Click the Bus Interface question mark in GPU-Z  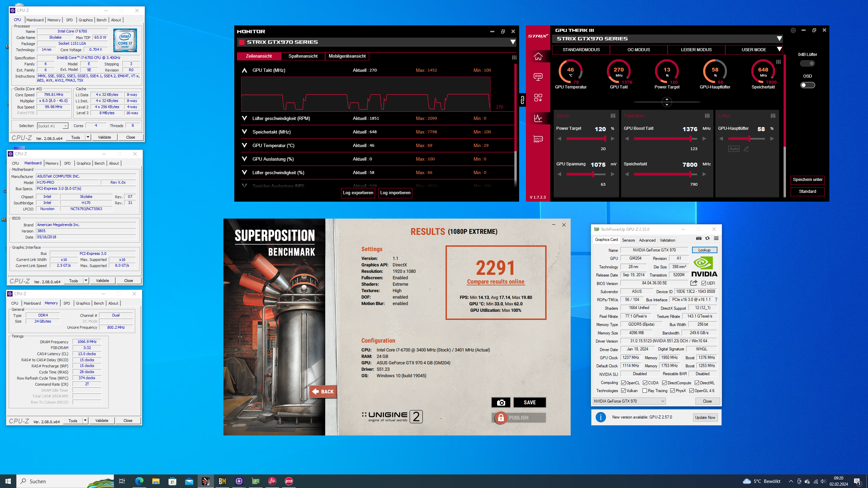[716, 300]
